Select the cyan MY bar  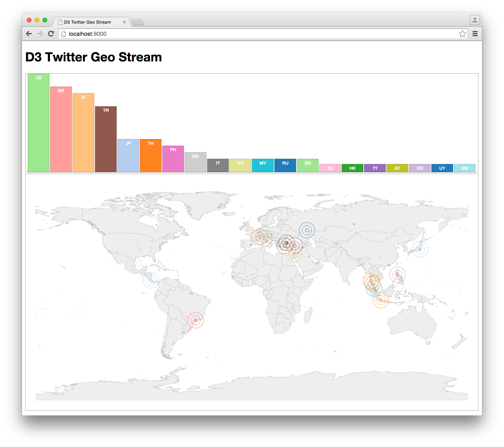tap(263, 165)
